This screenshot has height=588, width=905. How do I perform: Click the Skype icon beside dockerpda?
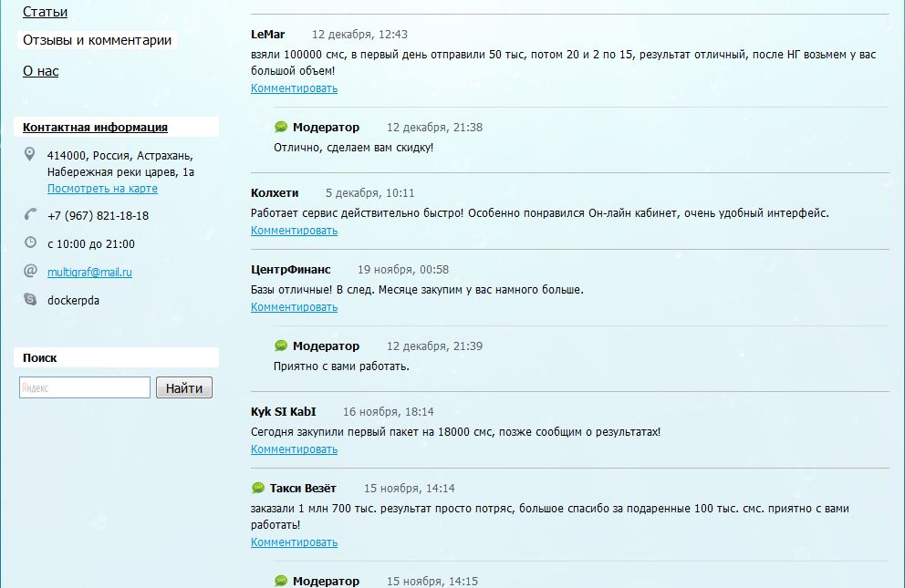[30, 299]
